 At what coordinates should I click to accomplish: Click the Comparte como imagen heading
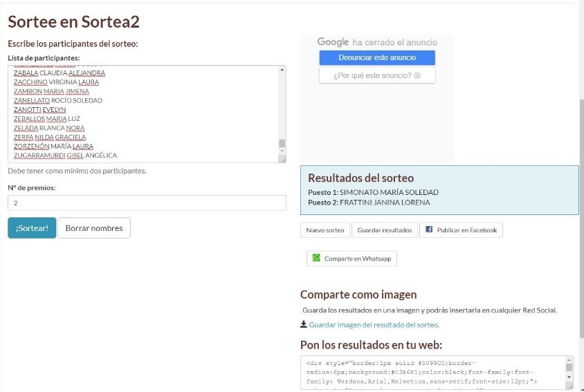click(x=358, y=295)
